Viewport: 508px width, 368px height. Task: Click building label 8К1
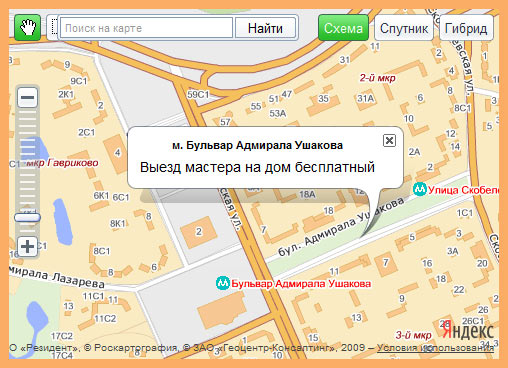(118, 223)
